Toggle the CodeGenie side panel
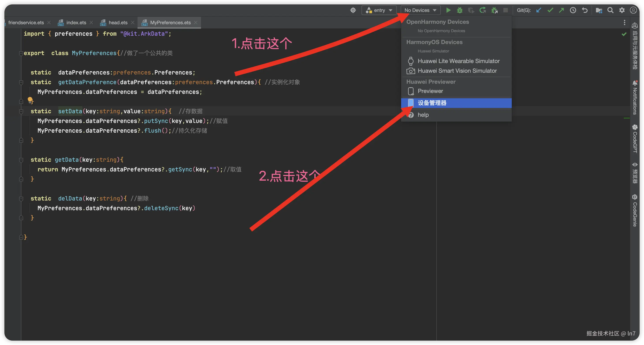 click(x=635, y=210)
